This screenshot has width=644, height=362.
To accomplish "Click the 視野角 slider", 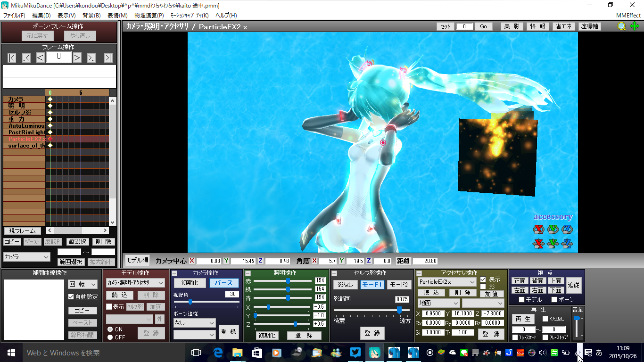I will tap(206, 302).
